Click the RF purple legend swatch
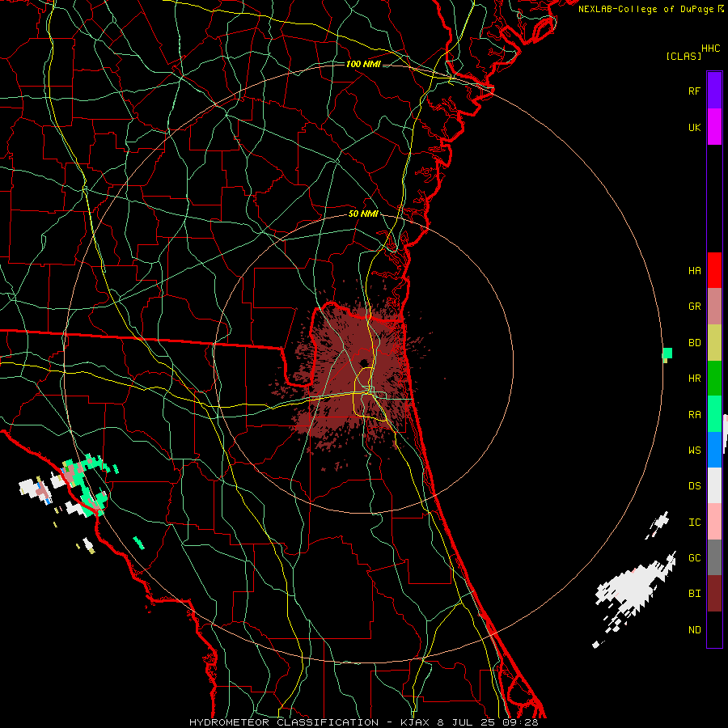 point(714,91)
